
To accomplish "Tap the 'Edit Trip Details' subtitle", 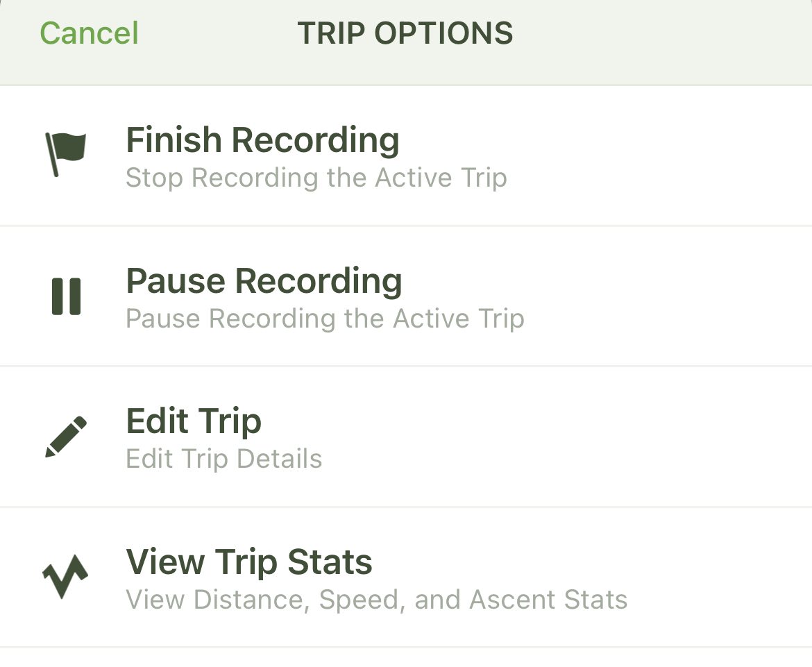I will [224, 459].
